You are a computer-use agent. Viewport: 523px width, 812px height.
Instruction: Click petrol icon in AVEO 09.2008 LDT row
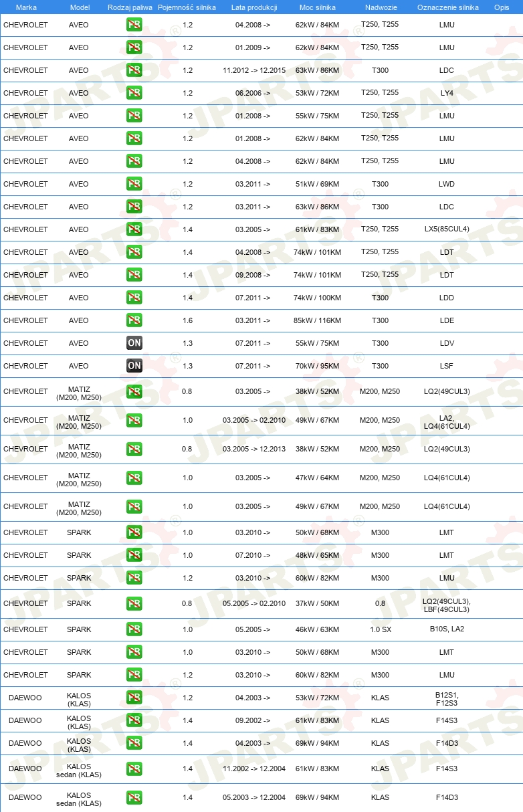[x=134, y=275]
